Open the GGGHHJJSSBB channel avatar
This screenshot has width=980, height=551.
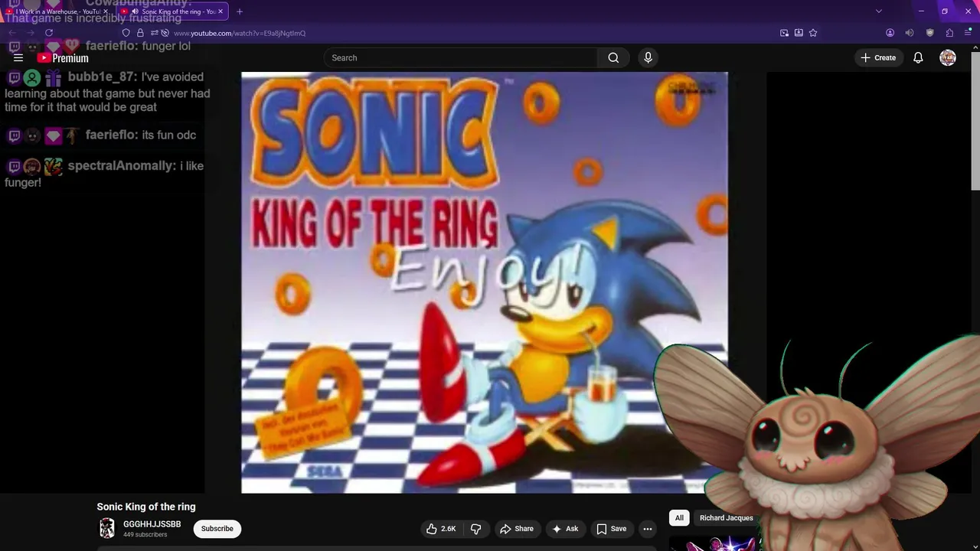107,528
